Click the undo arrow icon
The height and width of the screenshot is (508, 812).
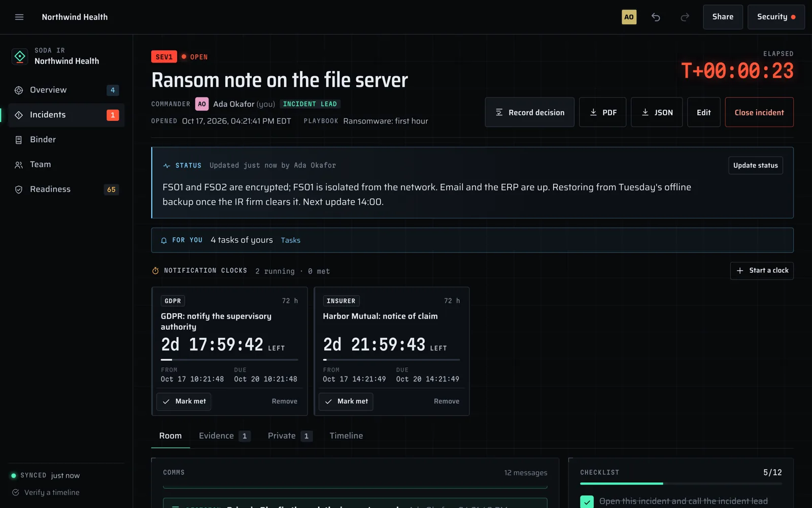[656, 17]
